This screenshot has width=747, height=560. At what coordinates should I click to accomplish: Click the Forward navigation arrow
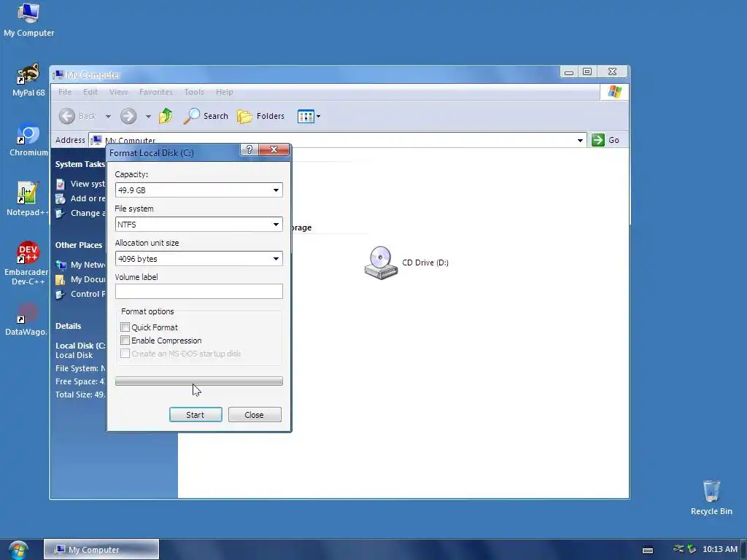128,116
